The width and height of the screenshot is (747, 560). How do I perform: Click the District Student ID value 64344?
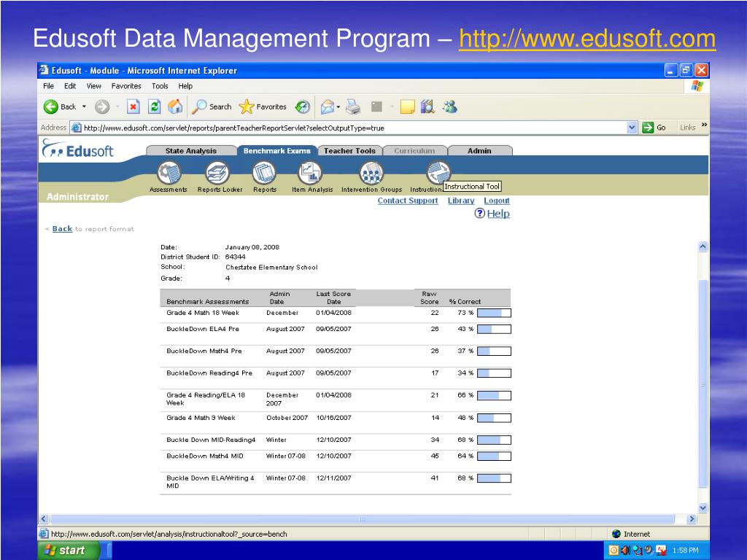tap(236, 257)
